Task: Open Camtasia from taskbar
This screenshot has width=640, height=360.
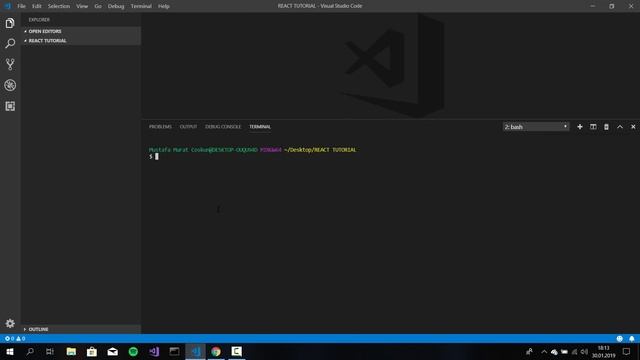Action: (x=236, y=351)
